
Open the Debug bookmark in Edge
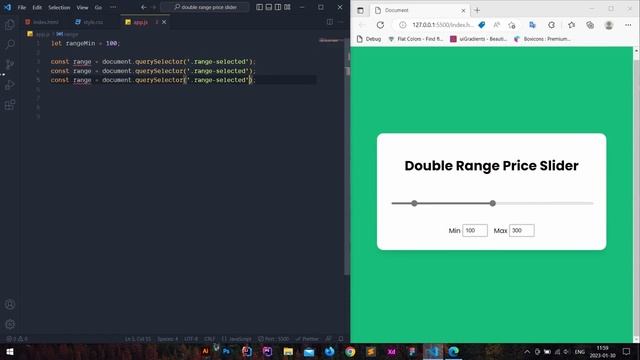(x=369, y=39)
